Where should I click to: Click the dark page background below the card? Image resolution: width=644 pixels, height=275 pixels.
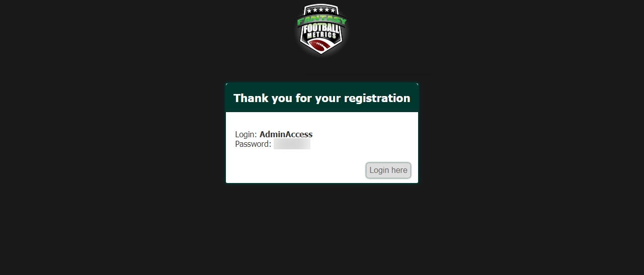pyautogui.click(x=322, y=229)
